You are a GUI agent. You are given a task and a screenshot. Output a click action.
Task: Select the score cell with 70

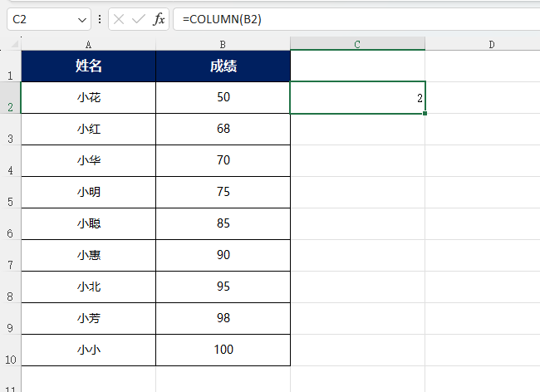pyautogui.click(x=223, y=161)
